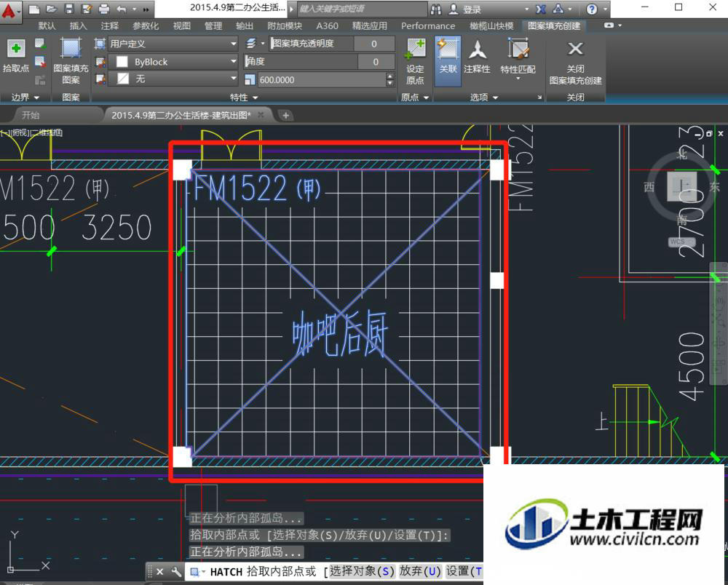Toggle the 关联 associative hatch option
Screen dimensions: 728x585
tap(448, 61)
